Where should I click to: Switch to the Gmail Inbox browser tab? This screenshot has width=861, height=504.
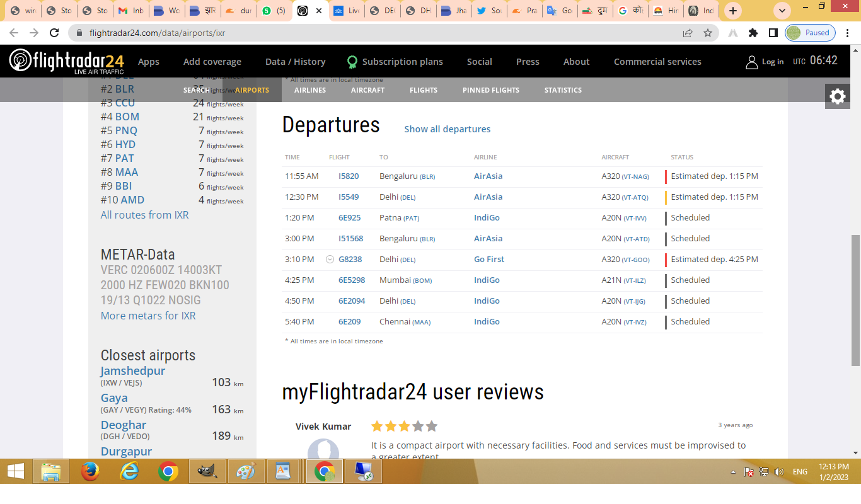point(131,11)
